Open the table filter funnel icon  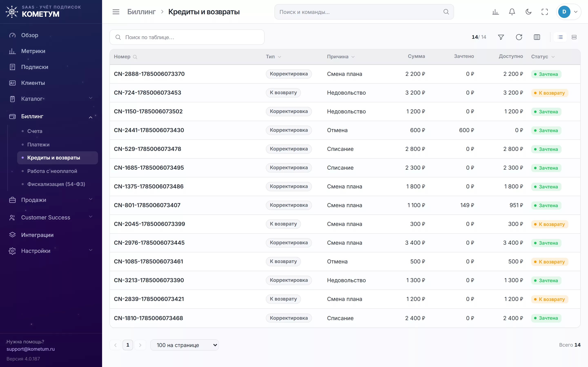click(501, 37)
